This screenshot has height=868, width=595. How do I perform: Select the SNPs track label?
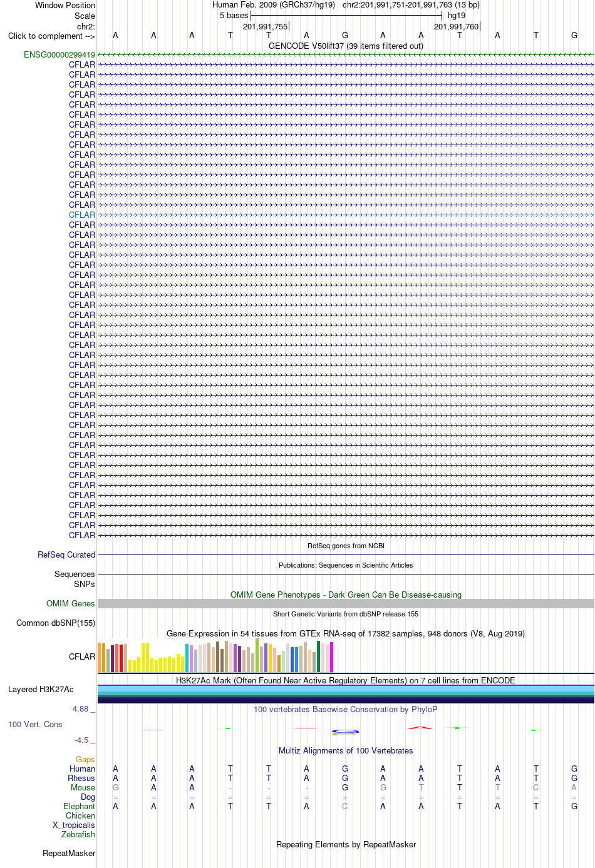[84, 584]
